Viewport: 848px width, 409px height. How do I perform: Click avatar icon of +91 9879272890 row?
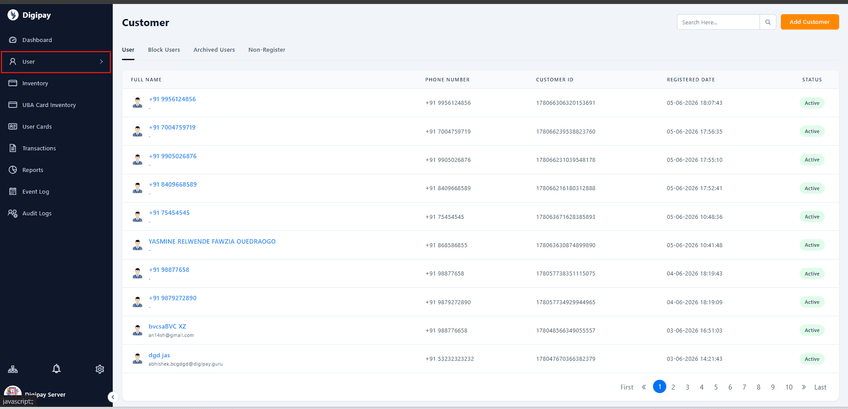click(137, 301)
